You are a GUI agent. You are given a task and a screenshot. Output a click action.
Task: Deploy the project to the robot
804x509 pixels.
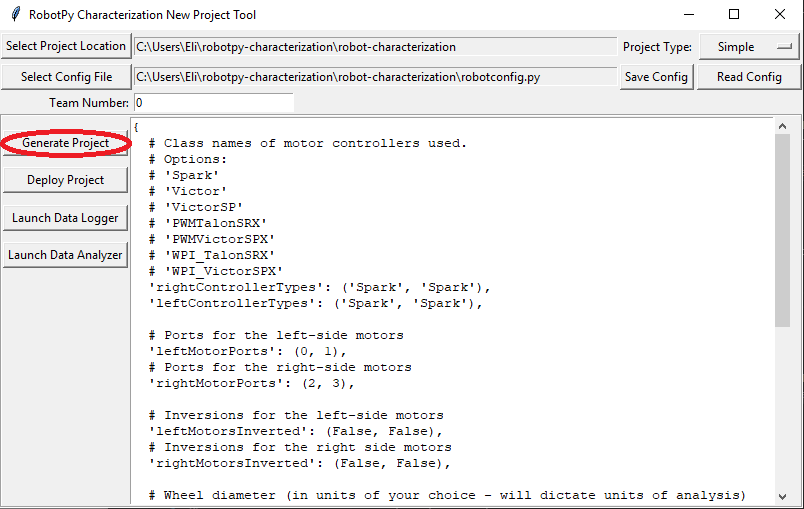pyautogui.click(x=66, y=180)
